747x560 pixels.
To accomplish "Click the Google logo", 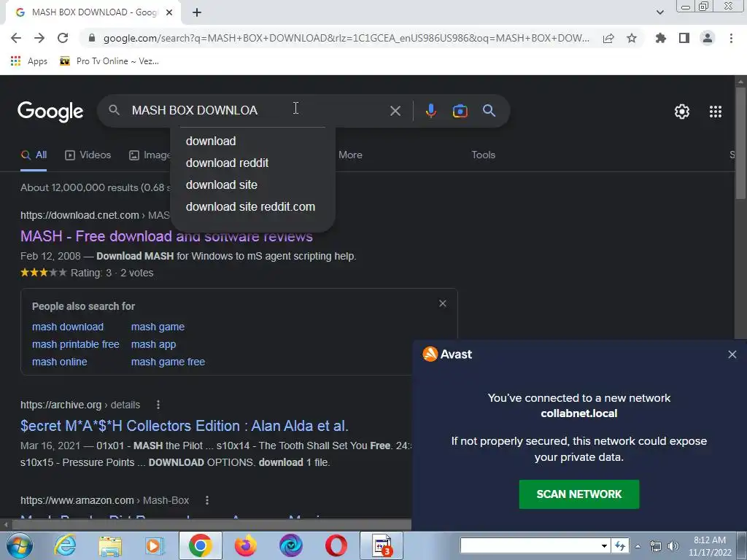I will tap(50, 112).
